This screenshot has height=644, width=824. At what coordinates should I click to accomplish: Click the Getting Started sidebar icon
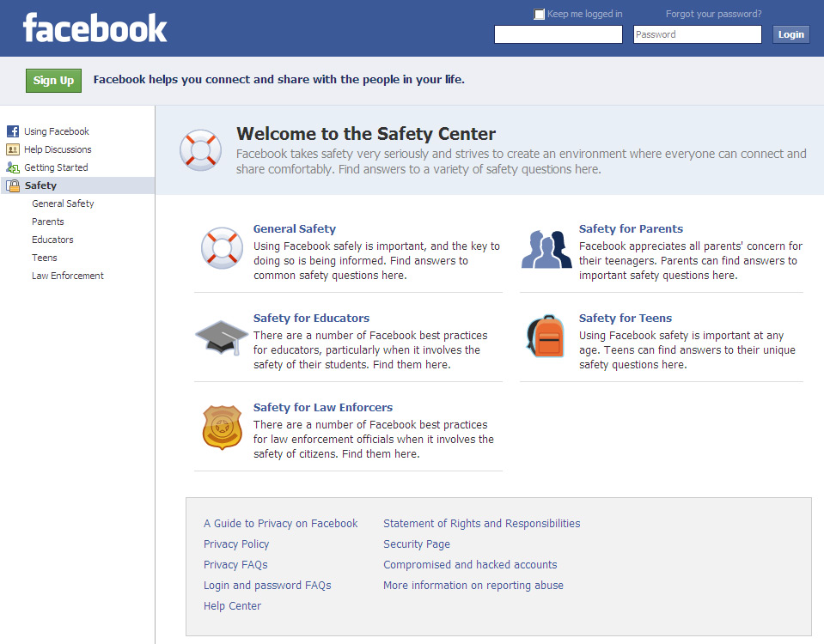(x=13, y=167)
